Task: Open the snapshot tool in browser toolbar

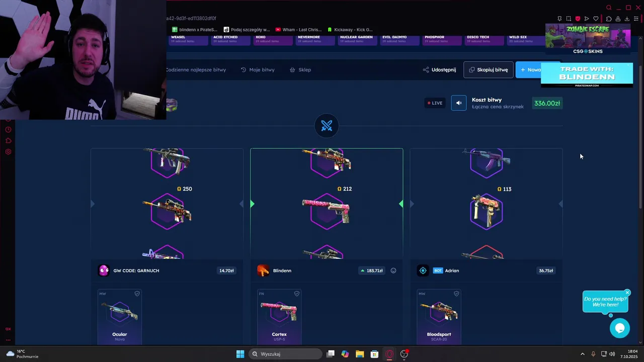Action: pyautogui.click(x=569, y=19)
